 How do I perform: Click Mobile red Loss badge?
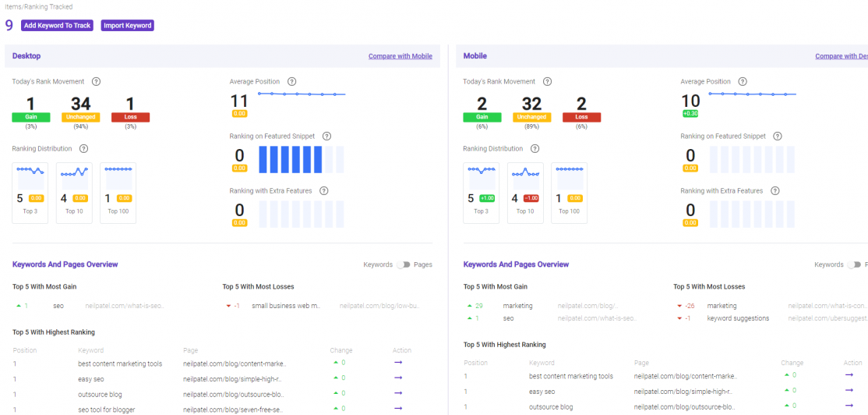(x=582, y=118)
